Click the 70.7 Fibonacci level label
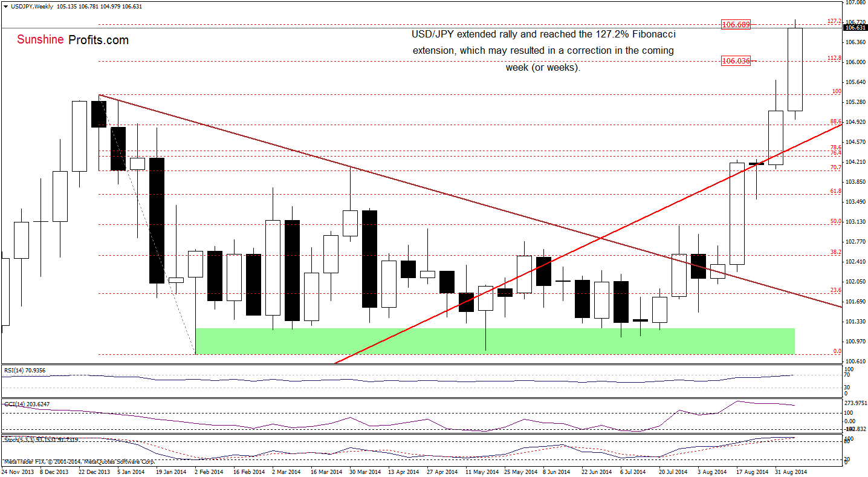 pos(835,167)
